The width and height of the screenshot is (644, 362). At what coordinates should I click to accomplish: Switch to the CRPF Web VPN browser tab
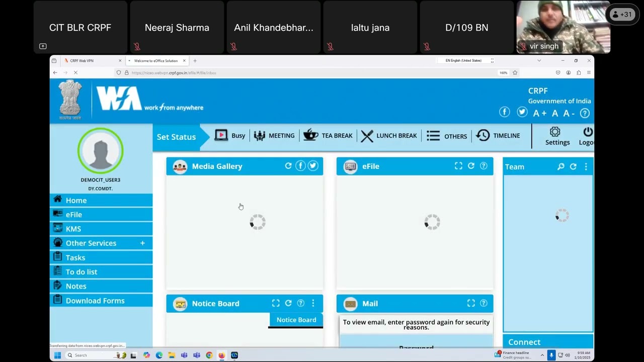(x=92, y=61)
